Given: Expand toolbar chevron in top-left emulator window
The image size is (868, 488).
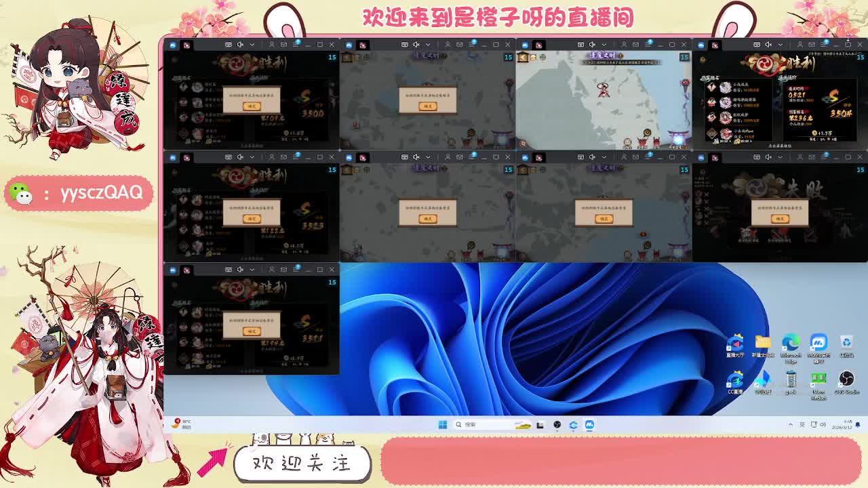Looking at the screenshot, I should click(252, 45).
